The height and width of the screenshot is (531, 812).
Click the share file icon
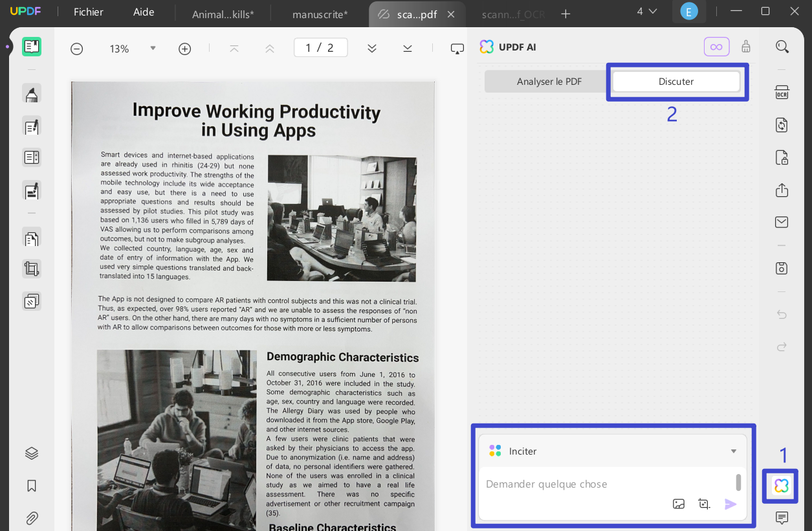point(782,190)
